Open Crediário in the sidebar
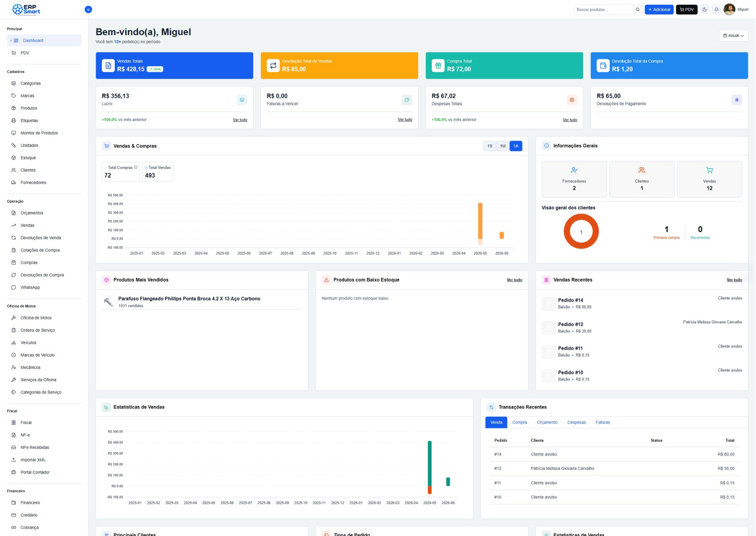Viewport: 756px width, 536px height. pyautogui.click(x=44, y=515)
